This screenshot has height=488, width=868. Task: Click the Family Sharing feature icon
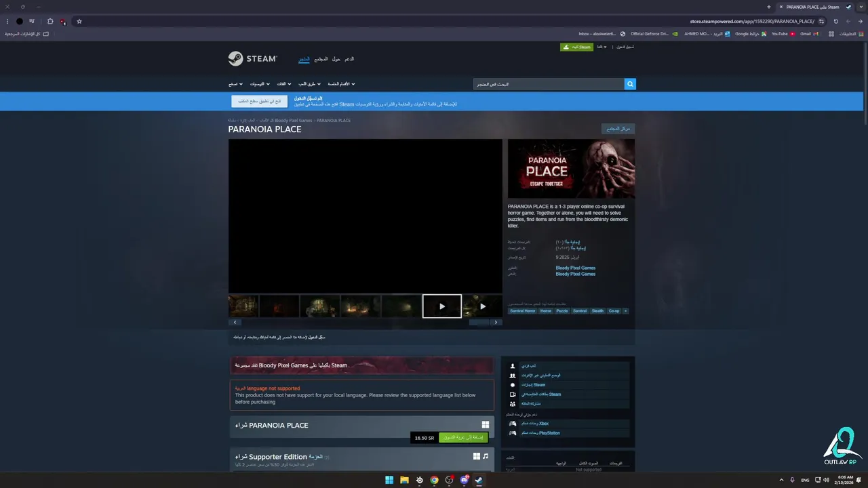point(513,404)
